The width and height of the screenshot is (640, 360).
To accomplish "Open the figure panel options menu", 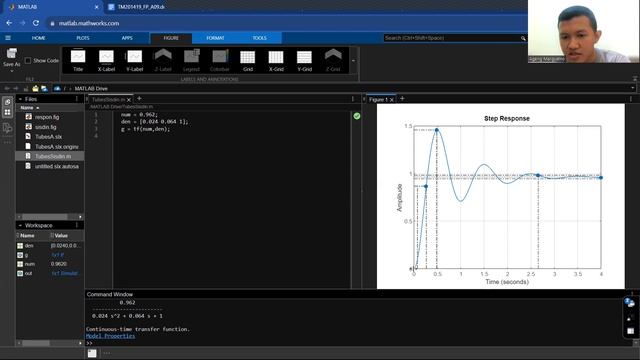I will [x=631, y=99].
